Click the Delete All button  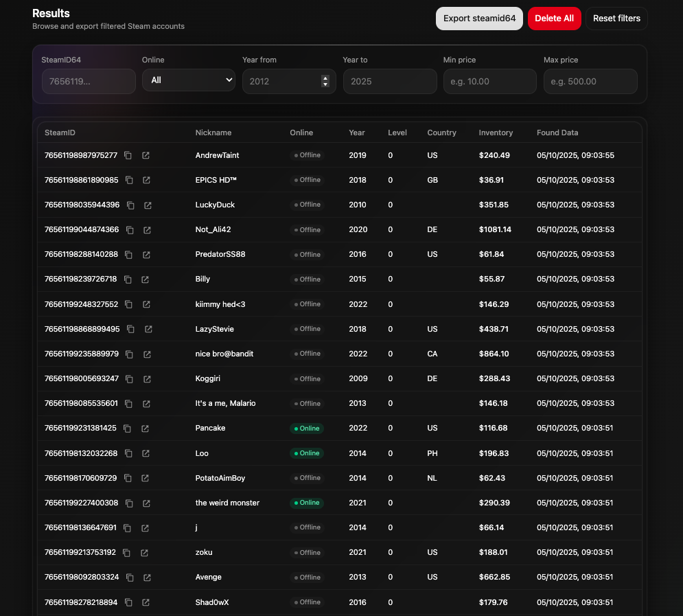tap(554, 19)
